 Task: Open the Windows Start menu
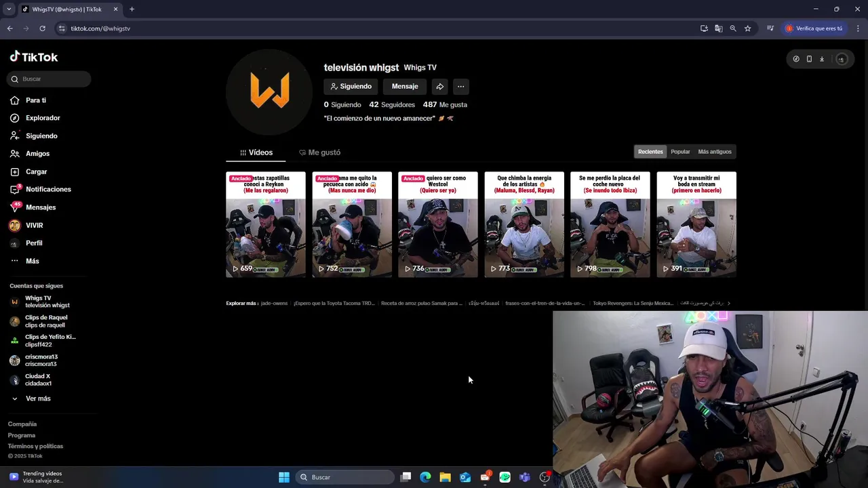(284, 477)
